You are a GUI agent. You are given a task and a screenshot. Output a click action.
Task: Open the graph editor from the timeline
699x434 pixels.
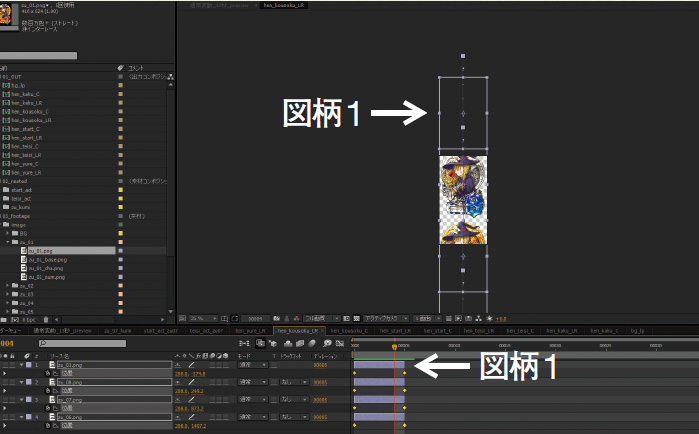(x=340, y=343)
